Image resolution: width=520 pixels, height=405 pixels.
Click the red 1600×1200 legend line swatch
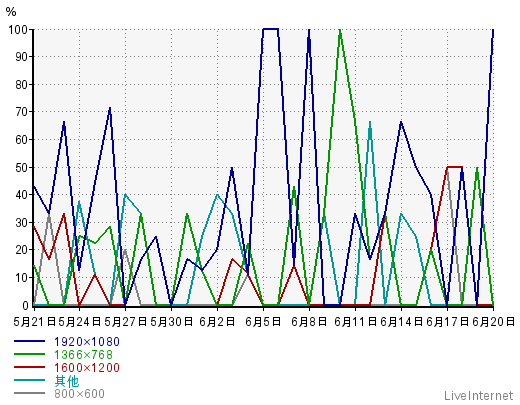pyautogui.click(x=29, y=367)
